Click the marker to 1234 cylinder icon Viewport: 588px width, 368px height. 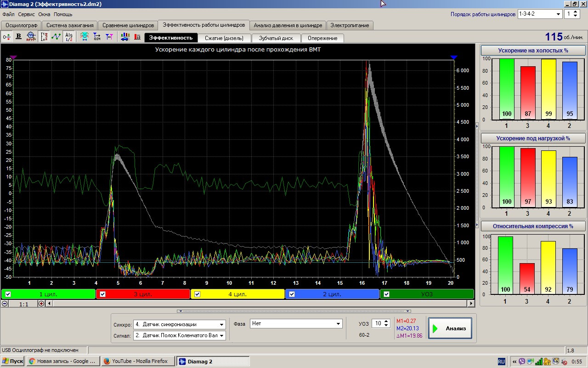(97, 37)
